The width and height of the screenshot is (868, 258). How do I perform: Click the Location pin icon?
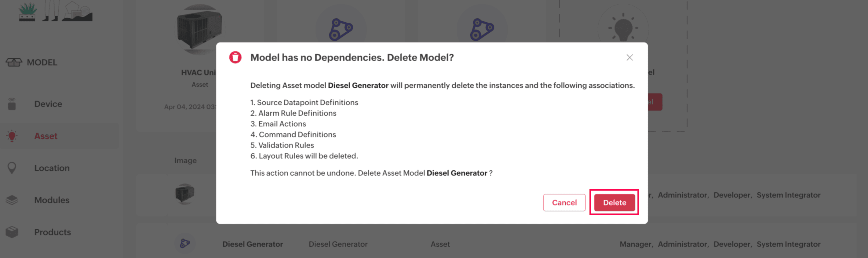coord(12,168)
